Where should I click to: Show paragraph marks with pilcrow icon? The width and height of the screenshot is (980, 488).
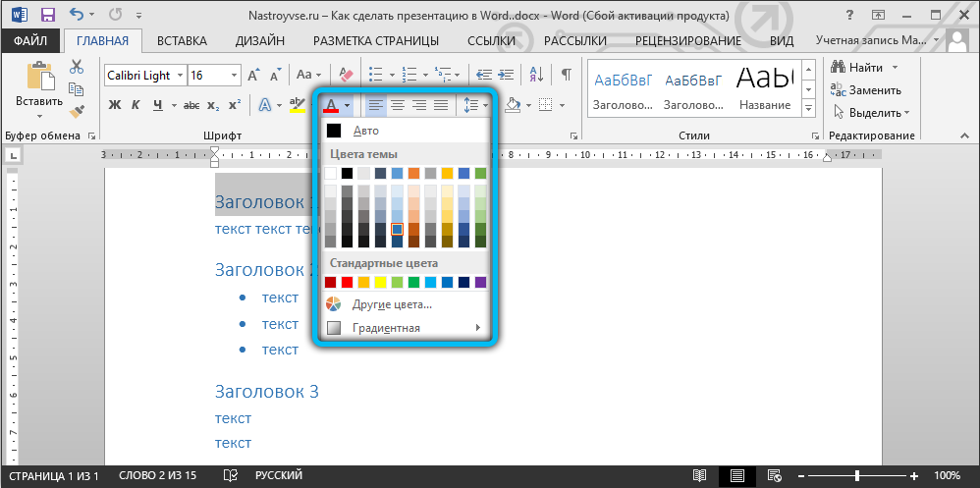pos(566,75)
